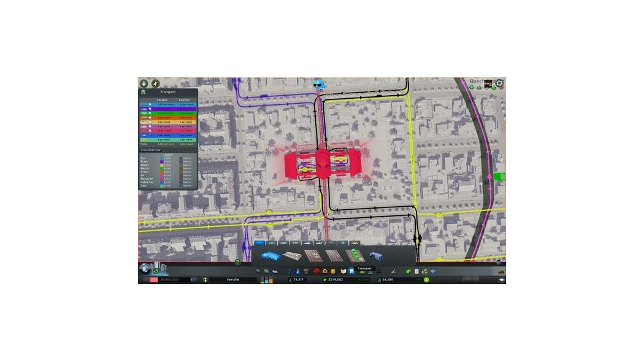Switch to the Bus transport tab
644x362 pixels.
point(259,242)
